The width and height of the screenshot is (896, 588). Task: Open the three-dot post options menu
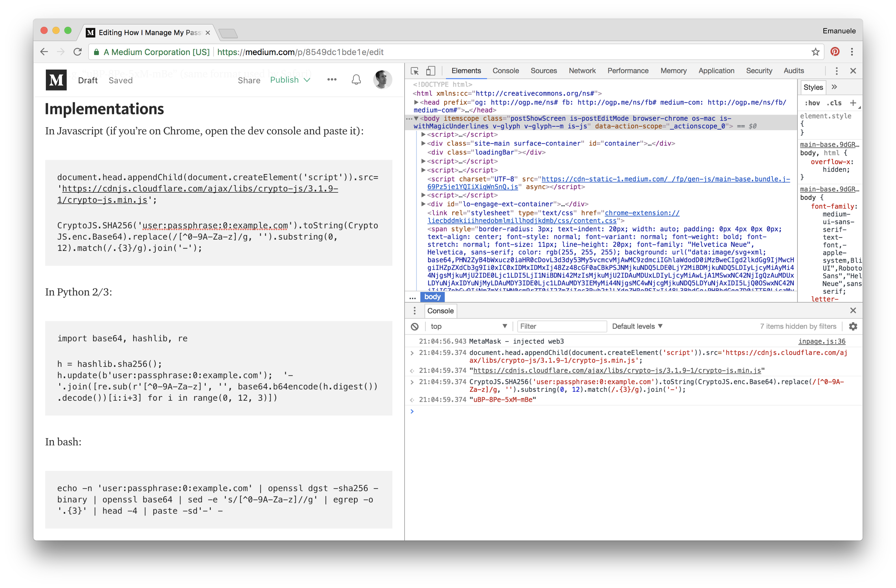pos(332,80)
